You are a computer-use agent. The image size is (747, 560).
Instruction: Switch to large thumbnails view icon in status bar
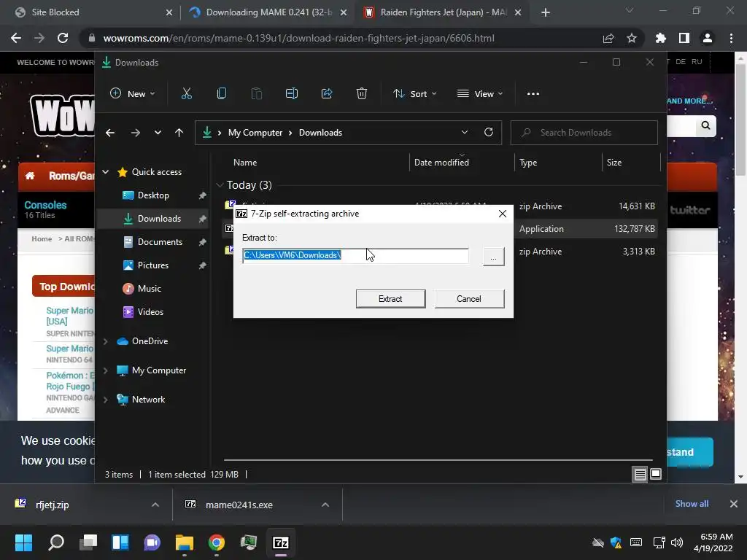[656, 474]
